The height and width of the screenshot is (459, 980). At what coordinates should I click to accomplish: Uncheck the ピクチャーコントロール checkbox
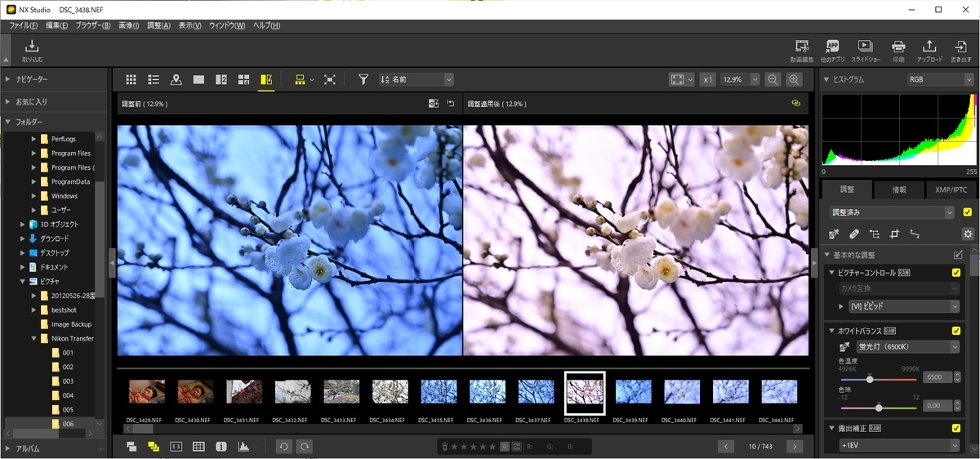(956, 273)
